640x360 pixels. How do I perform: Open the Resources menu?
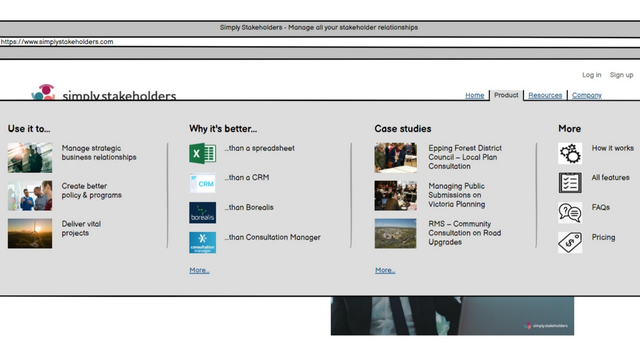pos(545,95)
